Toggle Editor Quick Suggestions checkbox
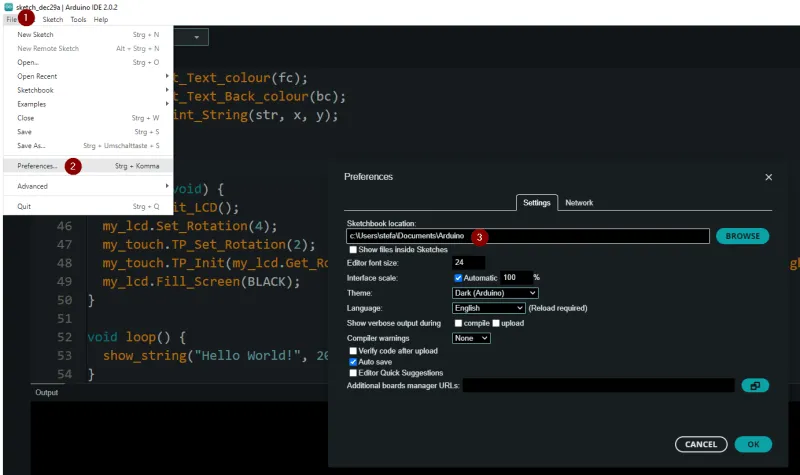The image size is (800, 475). [353, 373]
